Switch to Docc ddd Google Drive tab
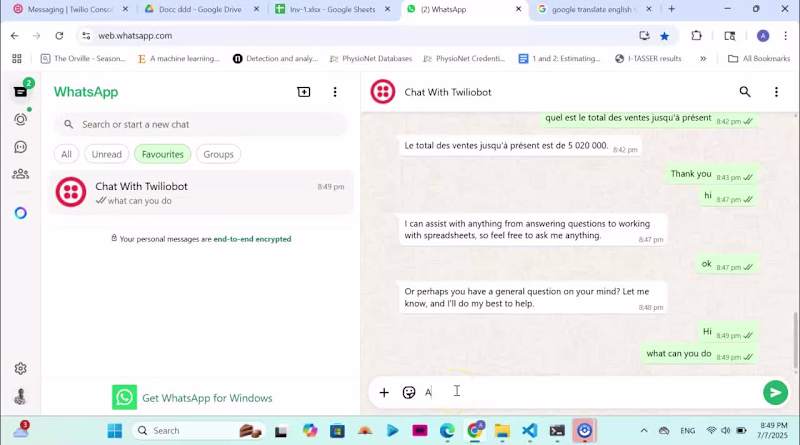 click(200, 9)
